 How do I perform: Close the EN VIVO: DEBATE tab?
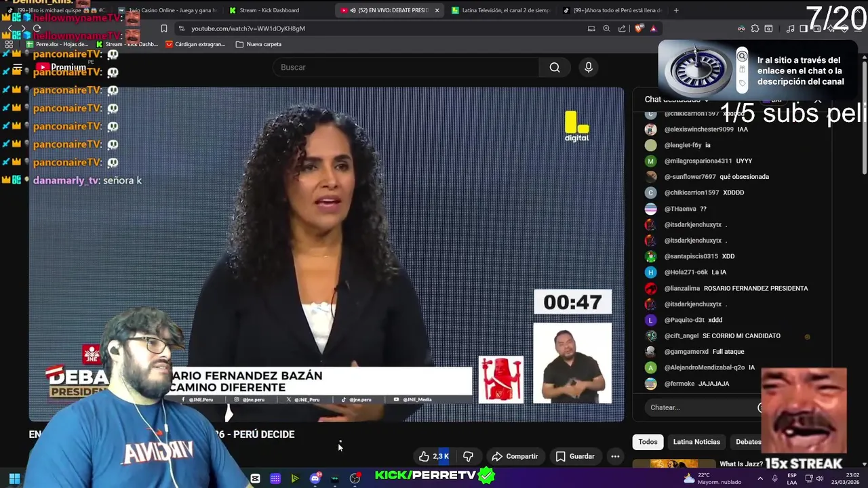tap(437, 10)
